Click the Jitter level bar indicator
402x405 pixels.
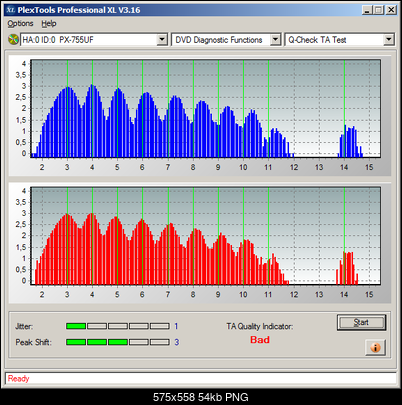click(118, 326)
